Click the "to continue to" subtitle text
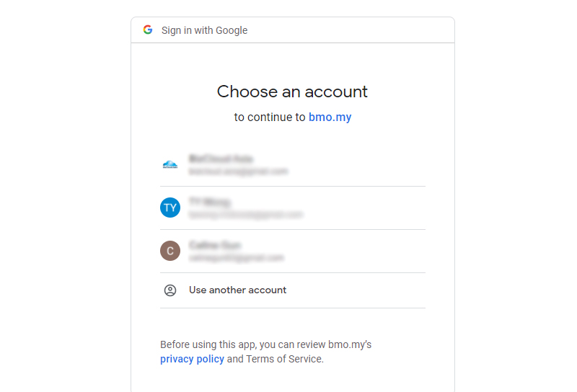 click(x=270, y=117)
